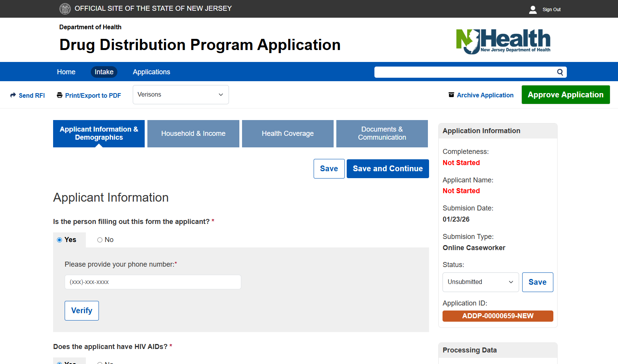Image resolution: width=618 pixels, height=364 pixels.
Task: Click the New Jersey state seal icon
Action: coord(65,8)
